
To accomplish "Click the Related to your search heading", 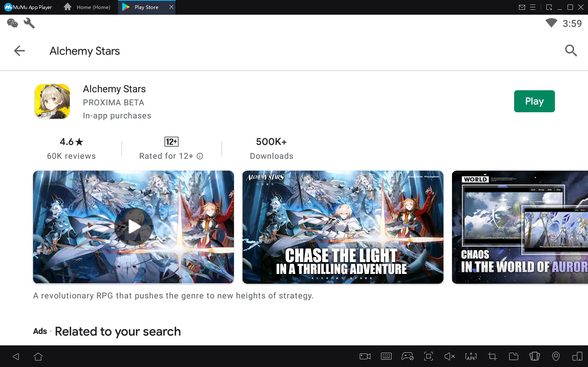I will (118, 331).
